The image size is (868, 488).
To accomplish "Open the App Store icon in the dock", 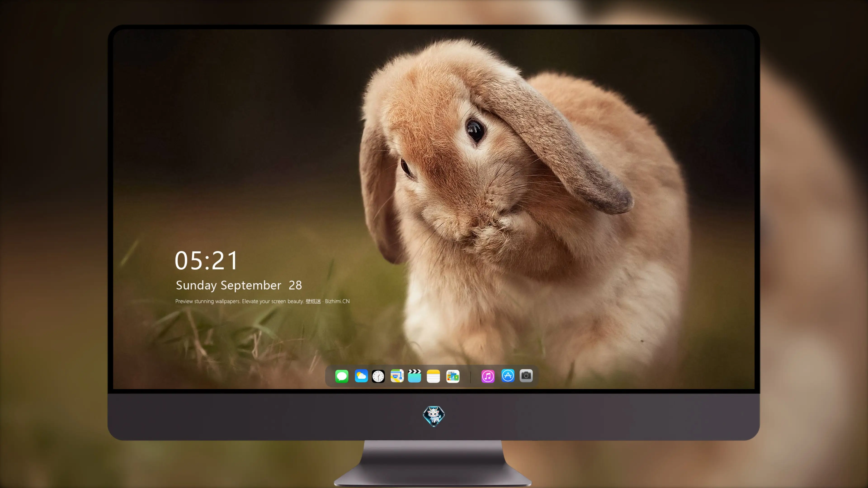I will pos(508,375).
